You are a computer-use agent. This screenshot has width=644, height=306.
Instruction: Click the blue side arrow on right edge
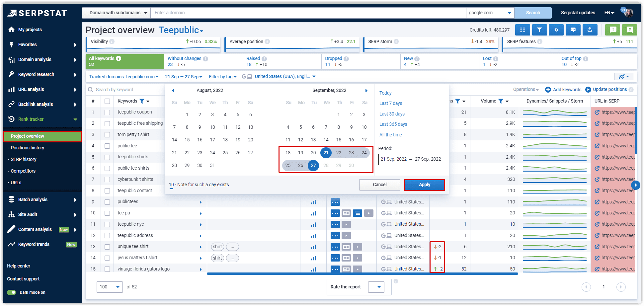[x=636, y=185]
